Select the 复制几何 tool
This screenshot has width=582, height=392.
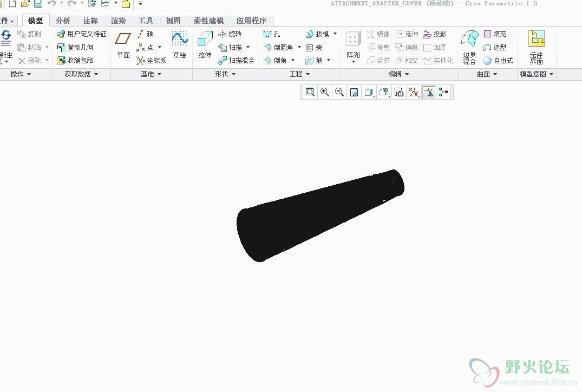point(75,48)
